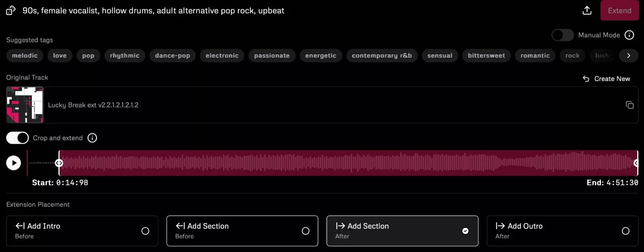The height and width of the screenshot is (252, 644).
Task: Click the upload icon beside Extend
Action: 587,10
